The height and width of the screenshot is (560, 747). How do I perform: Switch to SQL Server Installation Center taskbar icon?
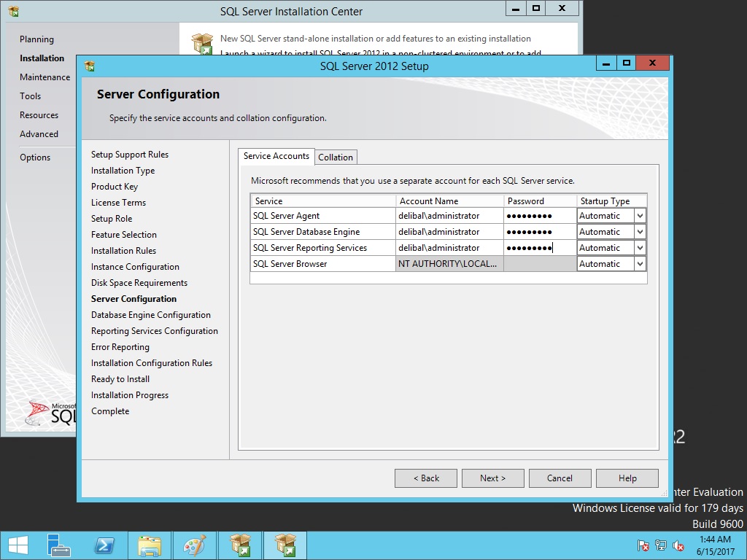[239, 545]
